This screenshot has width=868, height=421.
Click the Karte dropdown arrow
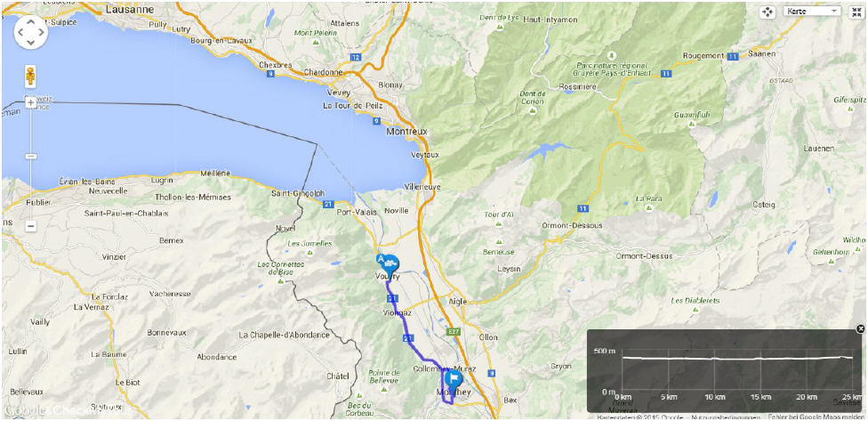[833, 12]
